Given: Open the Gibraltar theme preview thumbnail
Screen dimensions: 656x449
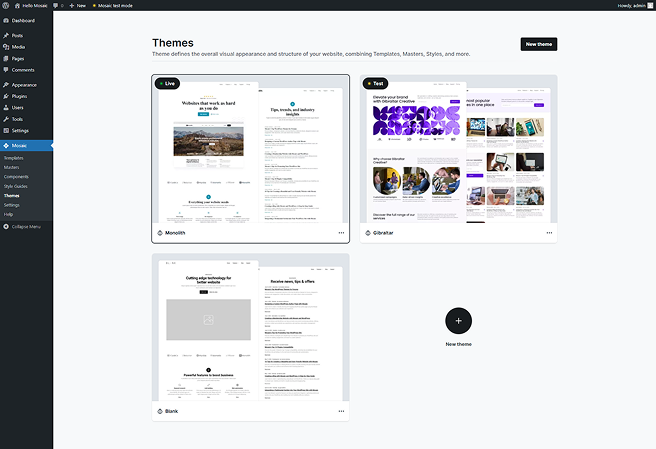Looking at the screenshot, I should click(x=459, y=149).
